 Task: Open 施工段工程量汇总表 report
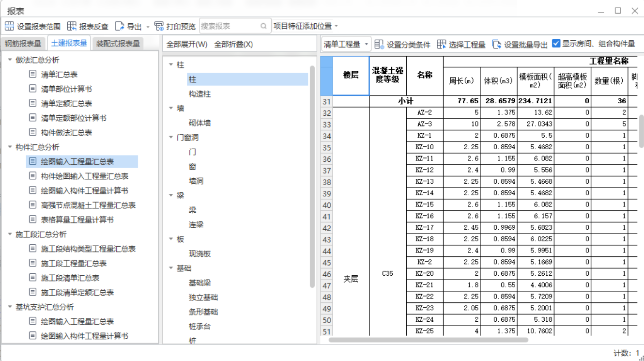[x=74, y=263]
